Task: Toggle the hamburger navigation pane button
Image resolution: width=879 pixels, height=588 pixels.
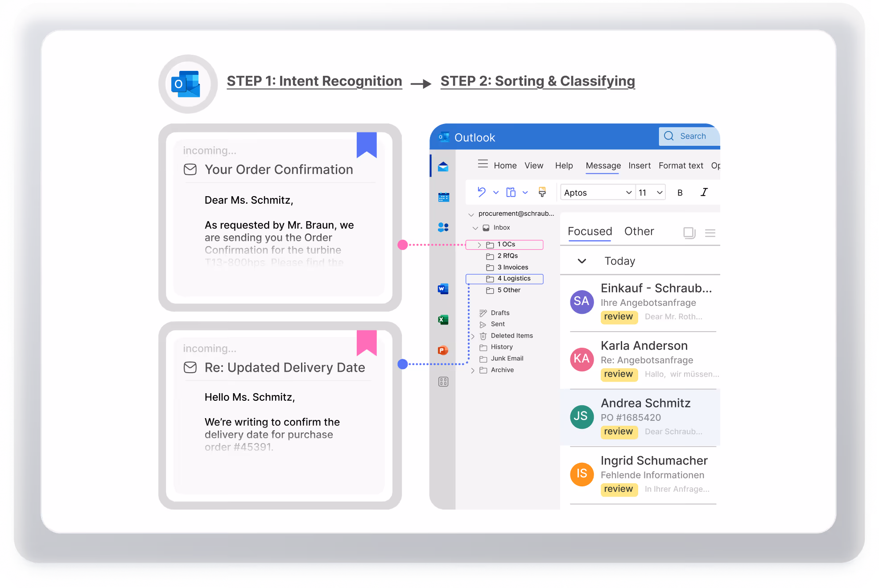Action: coord(483,164)
